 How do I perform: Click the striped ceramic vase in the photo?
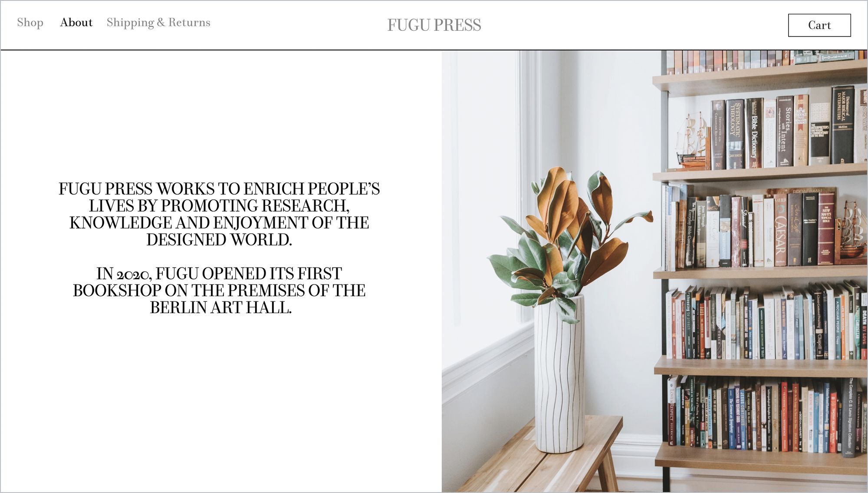559,374
